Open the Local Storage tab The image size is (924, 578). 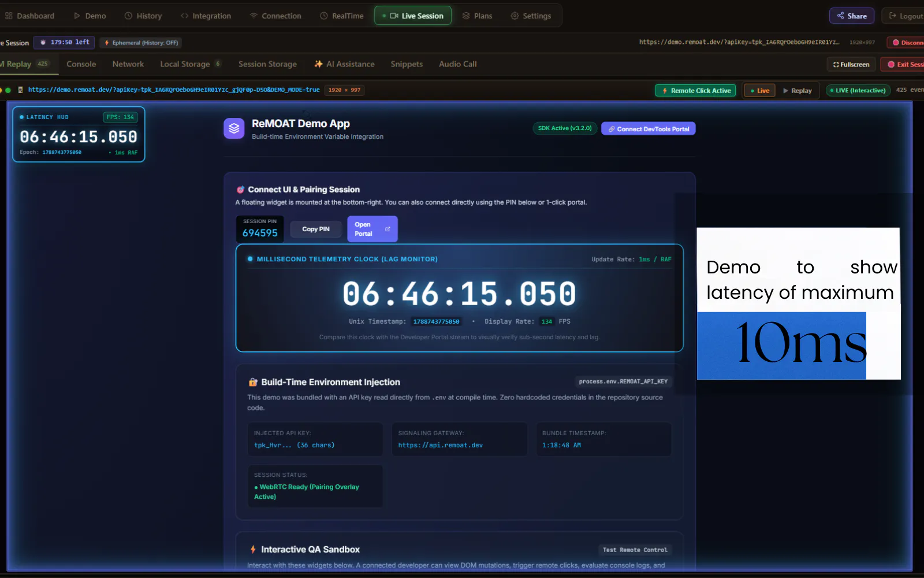click(191, 64)
